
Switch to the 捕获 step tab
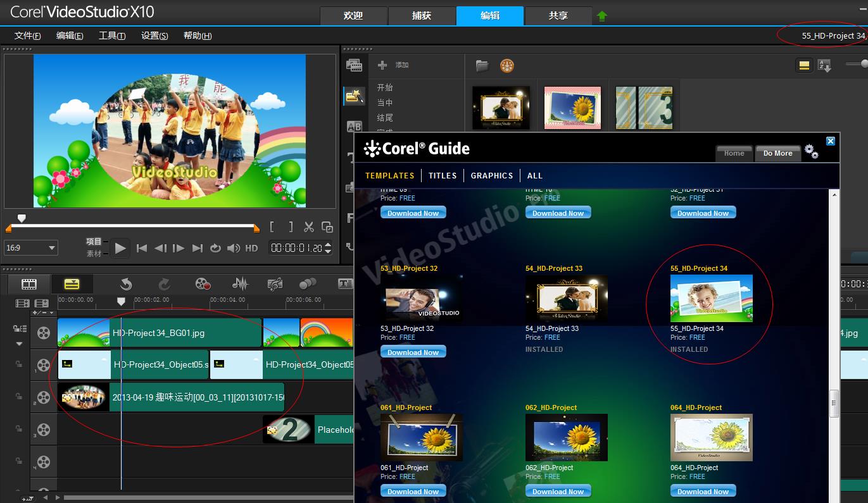[x=422, y=16]
